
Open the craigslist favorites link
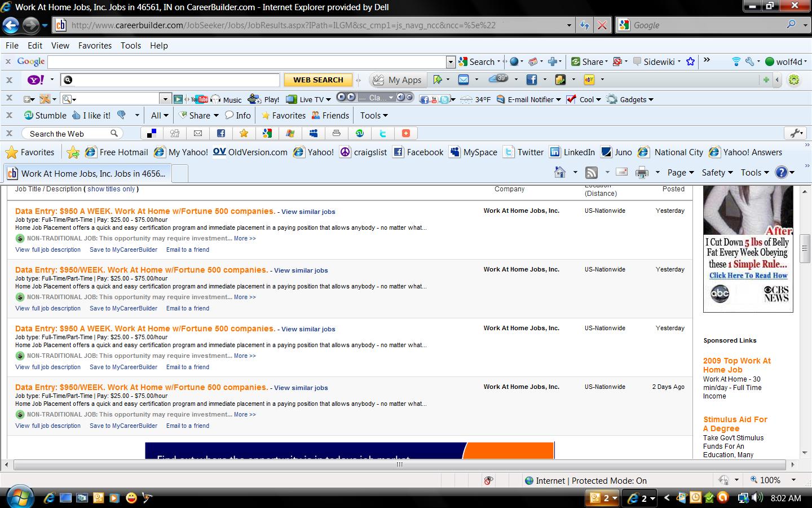click(x=364, y=152)
